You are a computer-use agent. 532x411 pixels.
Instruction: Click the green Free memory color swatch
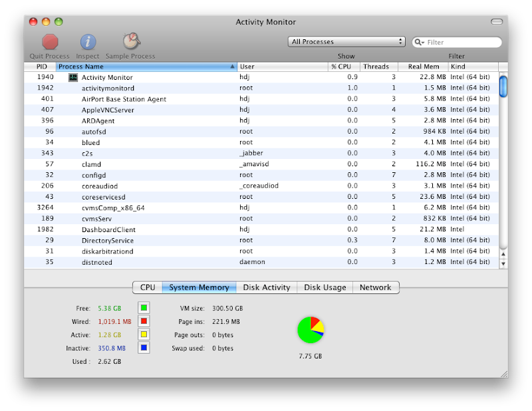tap(144, 308)
